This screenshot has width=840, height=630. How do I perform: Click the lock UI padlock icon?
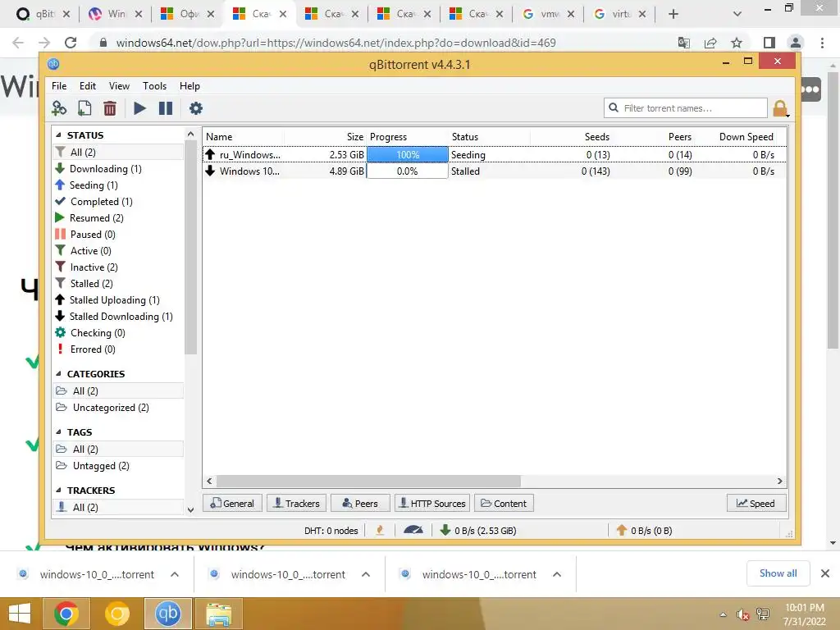(779, 108)
